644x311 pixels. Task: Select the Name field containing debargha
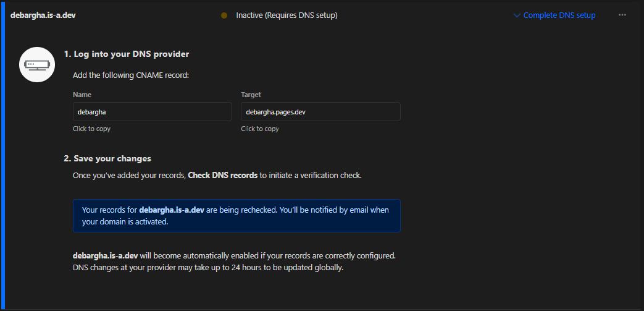pos(152,112)
